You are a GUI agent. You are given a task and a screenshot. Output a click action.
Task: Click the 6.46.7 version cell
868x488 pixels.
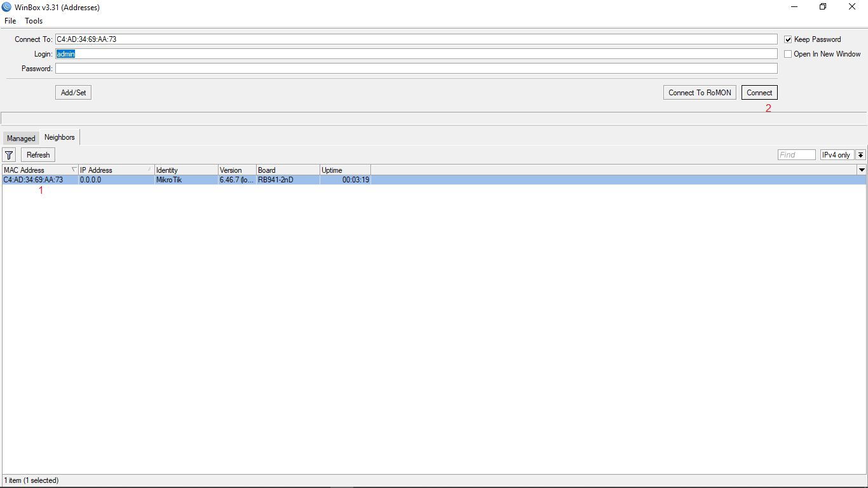coord(237,180)
